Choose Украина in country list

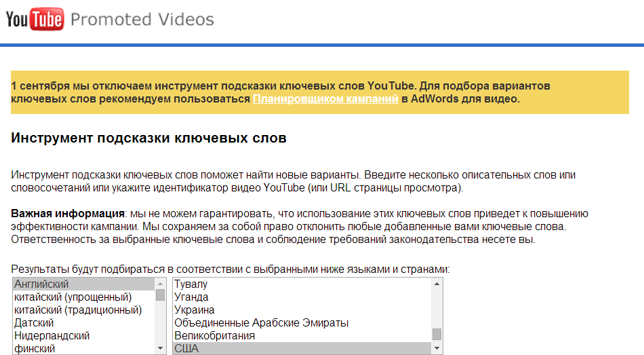pyautogui.click(x=302, y=310)
